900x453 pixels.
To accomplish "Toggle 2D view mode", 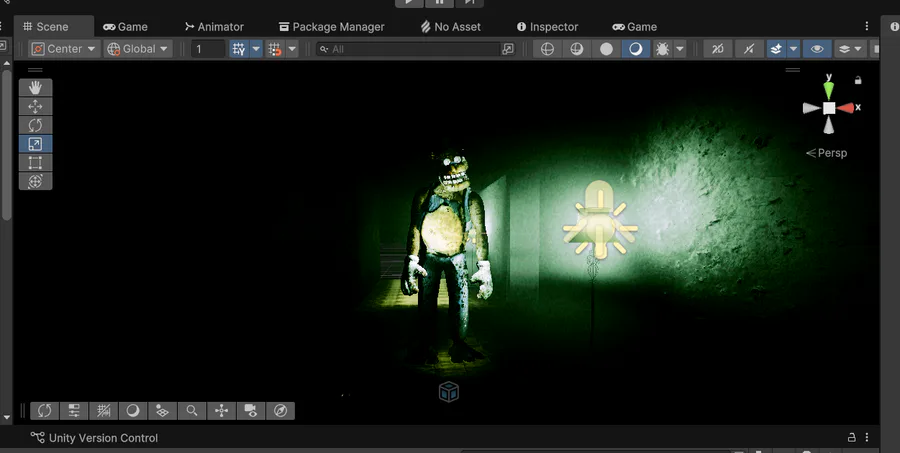I will (718, 49).
